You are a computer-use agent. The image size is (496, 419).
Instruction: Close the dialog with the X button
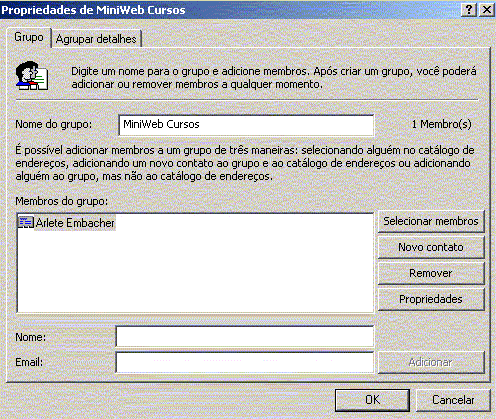(x=487, y=10)
